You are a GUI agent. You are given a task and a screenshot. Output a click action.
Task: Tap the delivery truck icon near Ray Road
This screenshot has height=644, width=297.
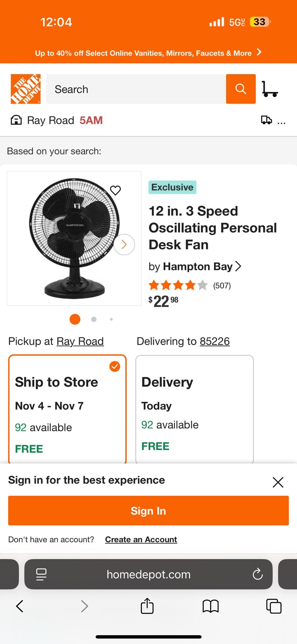pos(266,120)
